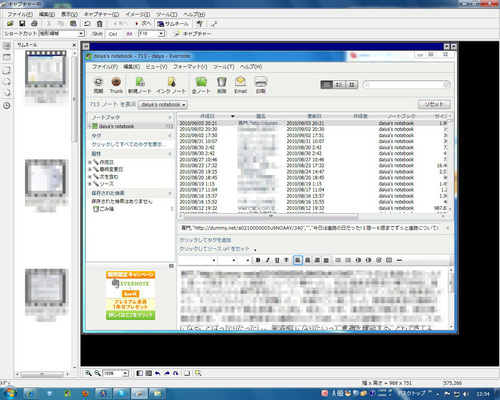Rotate the image left with the blue arrow
The image size is (500, 400).
point(158,373)
